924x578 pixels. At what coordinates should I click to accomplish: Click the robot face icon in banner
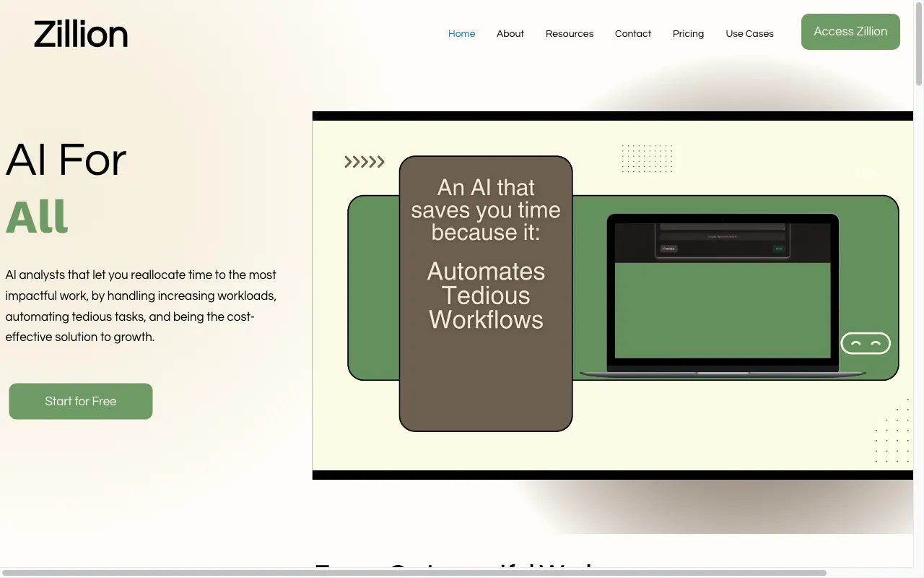(866, 343)
